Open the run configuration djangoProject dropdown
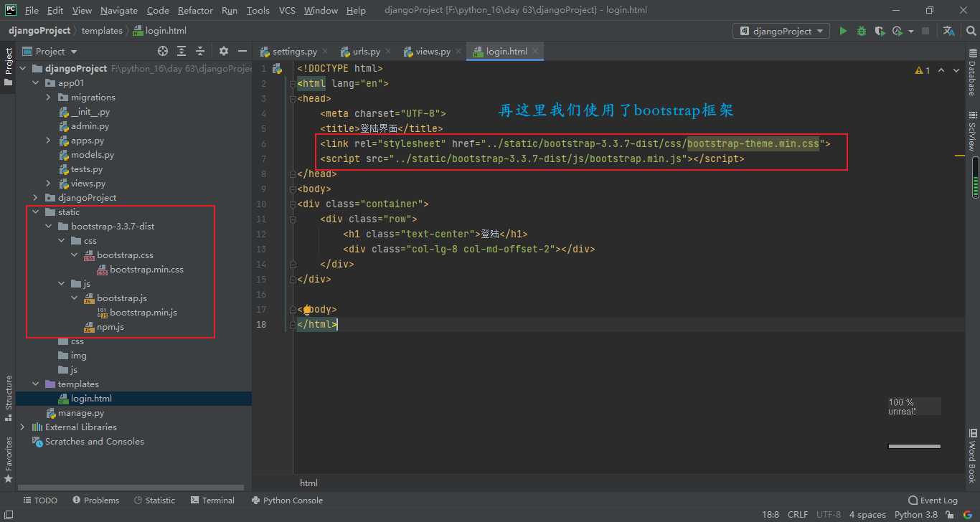Image resolution: width=980 pixels, height=522 pixels. [x=781, y=31]
